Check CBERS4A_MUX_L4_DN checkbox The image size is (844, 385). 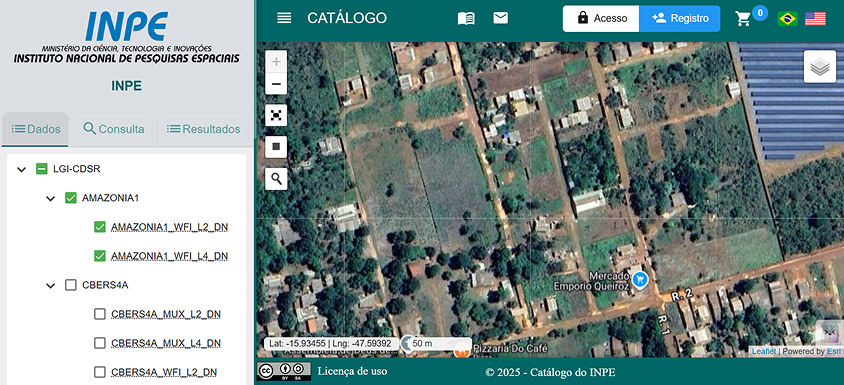(x=100, y=343)
